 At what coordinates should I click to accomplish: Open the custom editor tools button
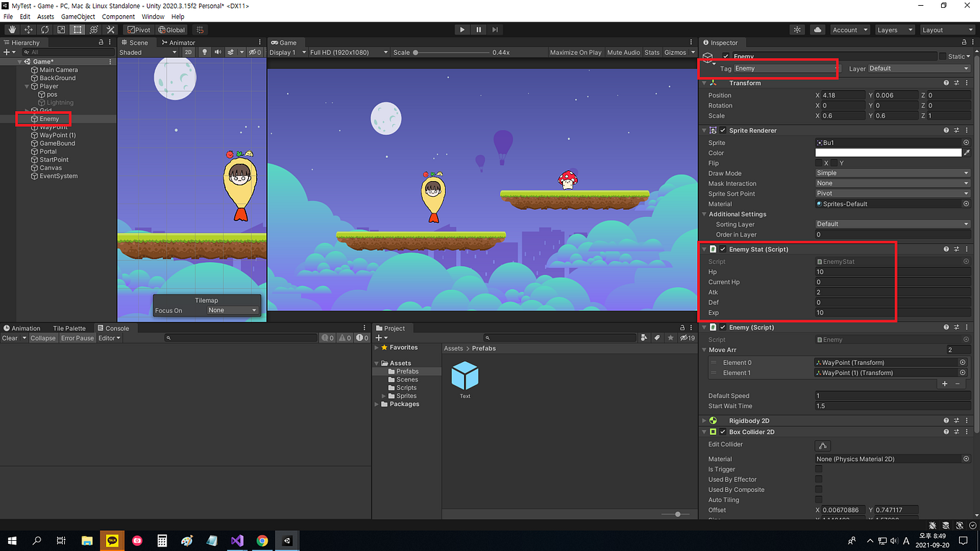[x=110, y=30]
